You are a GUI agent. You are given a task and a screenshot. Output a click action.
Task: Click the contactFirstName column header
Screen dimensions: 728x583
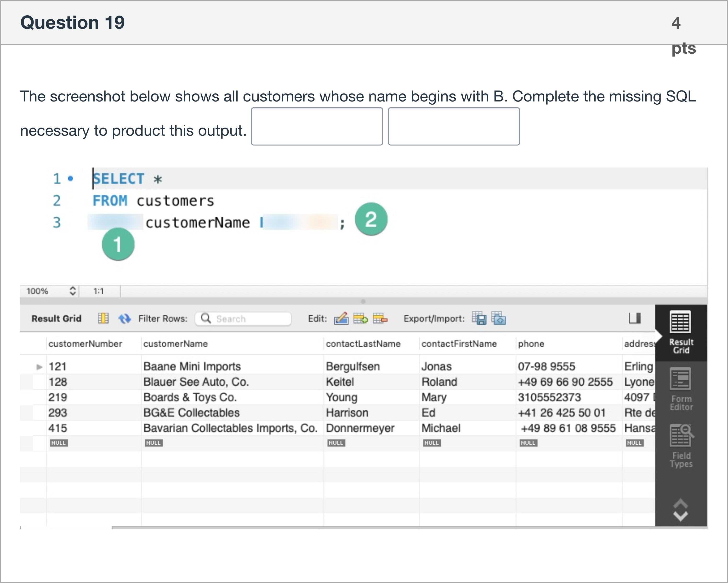coord(459,343)
